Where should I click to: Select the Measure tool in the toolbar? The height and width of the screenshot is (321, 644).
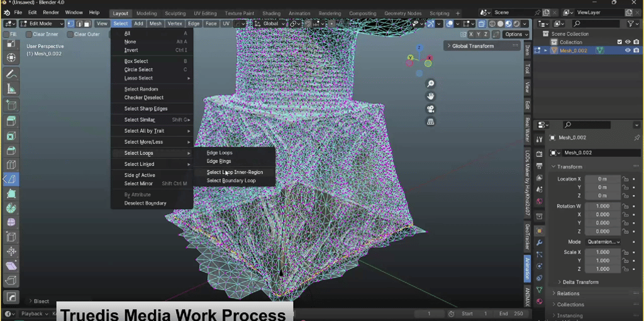tap(11, 89)
